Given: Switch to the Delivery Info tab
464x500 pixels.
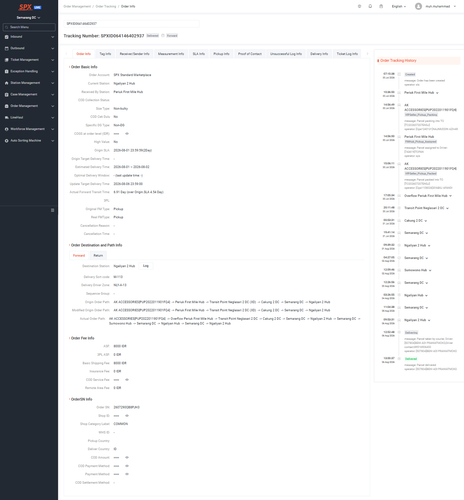Looking at the screenshot, I should (319, 54).
